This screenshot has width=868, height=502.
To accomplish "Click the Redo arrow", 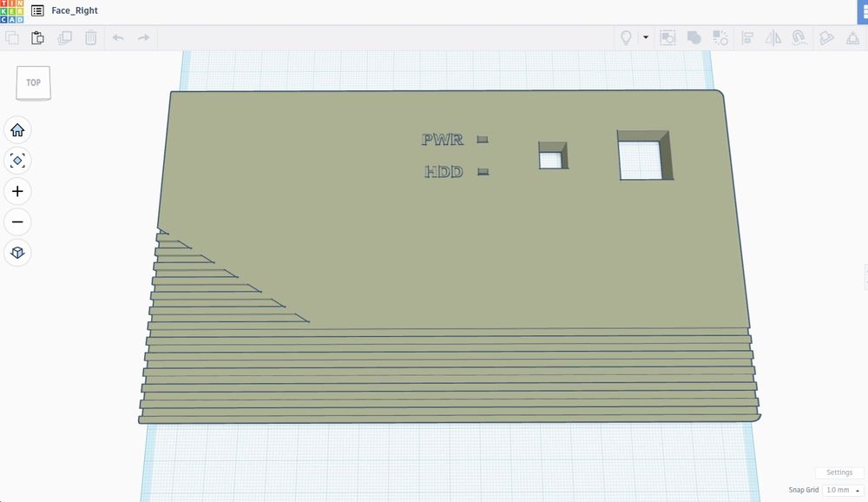I will click(x=144, y=37).
